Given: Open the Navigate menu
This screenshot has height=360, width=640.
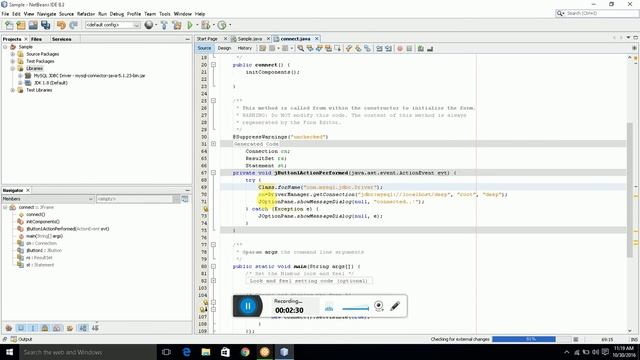Looking at the screenshot, I should [47, 14].
